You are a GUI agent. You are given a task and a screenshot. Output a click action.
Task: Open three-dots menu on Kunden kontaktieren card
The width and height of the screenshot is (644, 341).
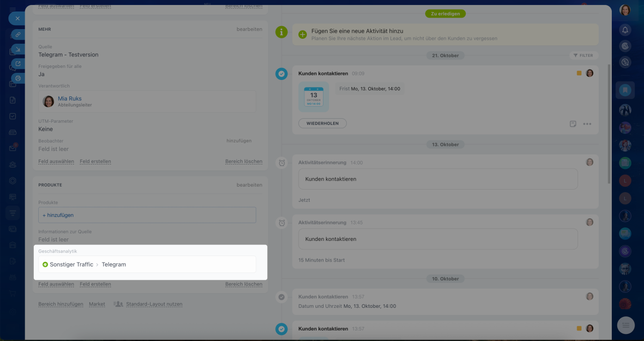click(x=587, y=124)
